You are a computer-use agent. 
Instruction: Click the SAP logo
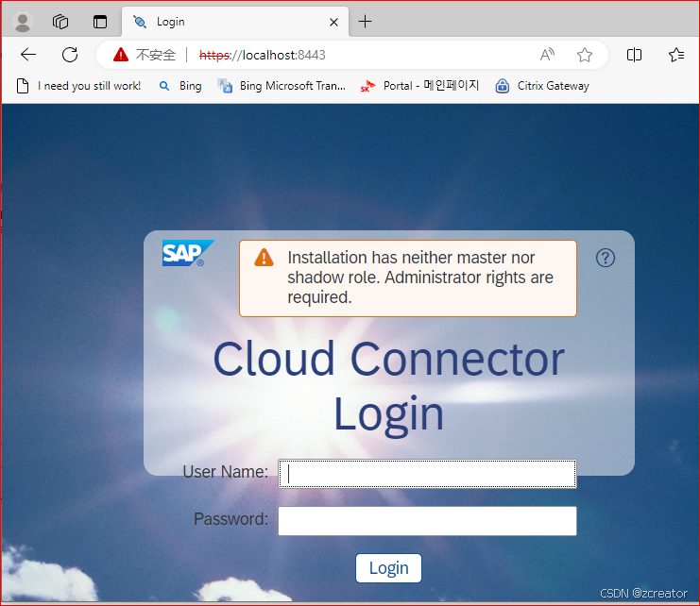[188, 253]
